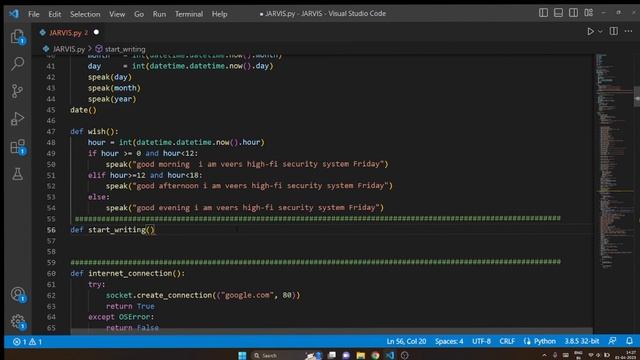Click horizontal scrollbar at editor bottom
The width and height of the screenshot is (640, 360).
331,331
